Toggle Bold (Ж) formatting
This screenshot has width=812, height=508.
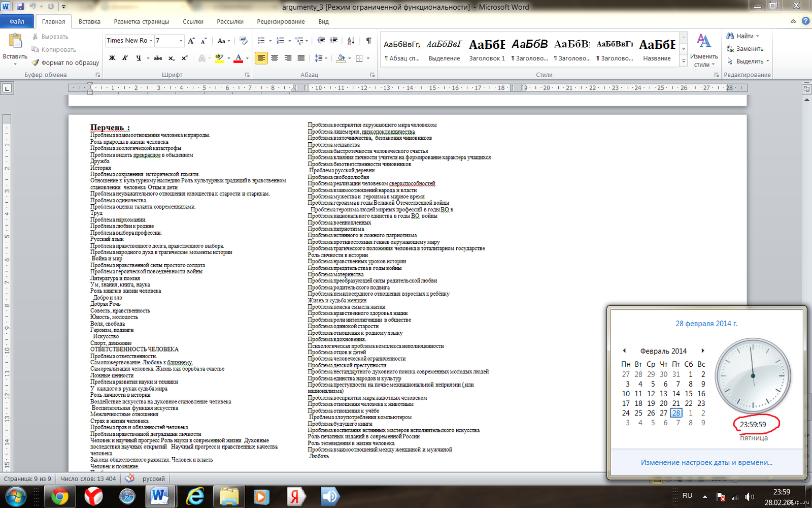[112, 58]
